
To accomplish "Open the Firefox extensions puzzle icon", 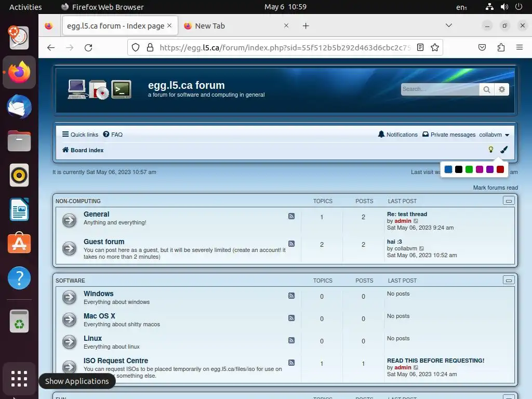I will tap(501, 47).
